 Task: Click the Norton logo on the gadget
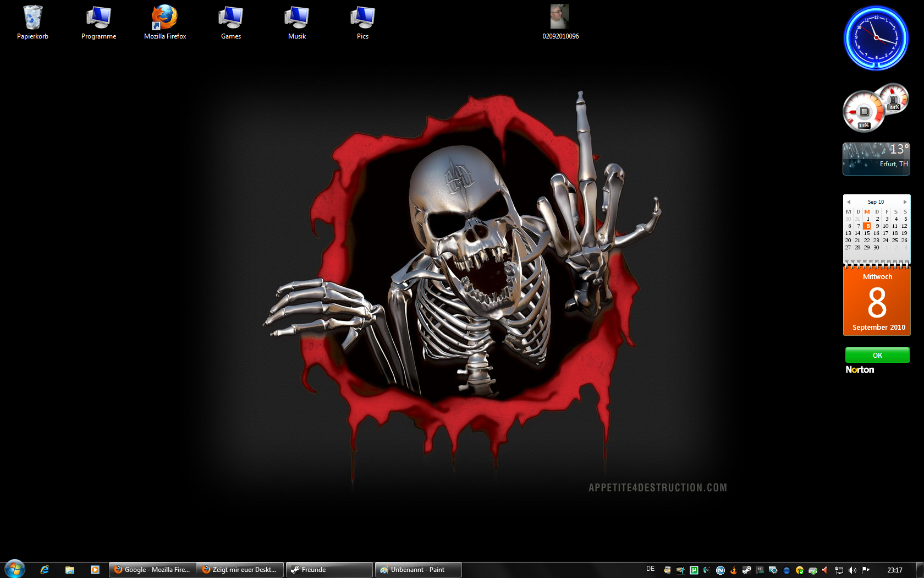click(x=860, y=370)
